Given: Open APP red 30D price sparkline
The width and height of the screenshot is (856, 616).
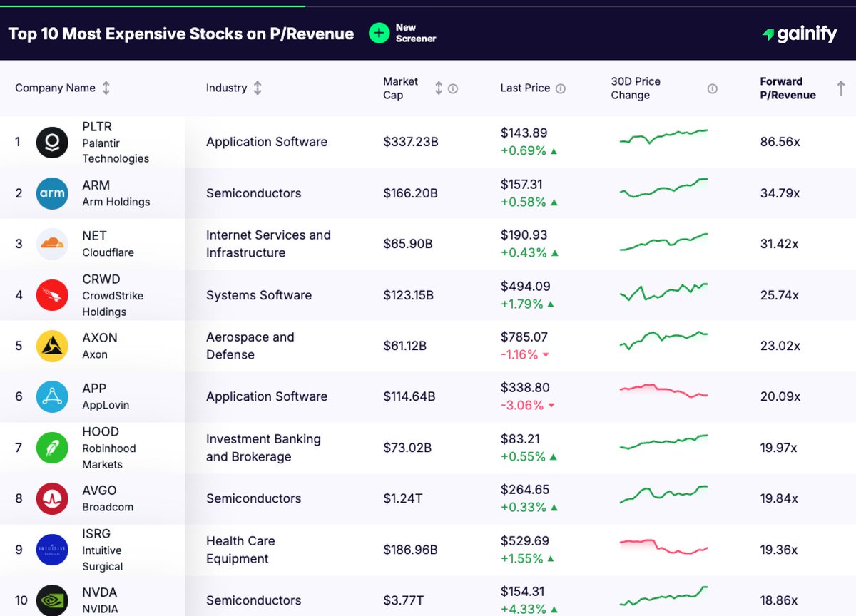Looking at the screenshot, I should (x=663, y=391).
